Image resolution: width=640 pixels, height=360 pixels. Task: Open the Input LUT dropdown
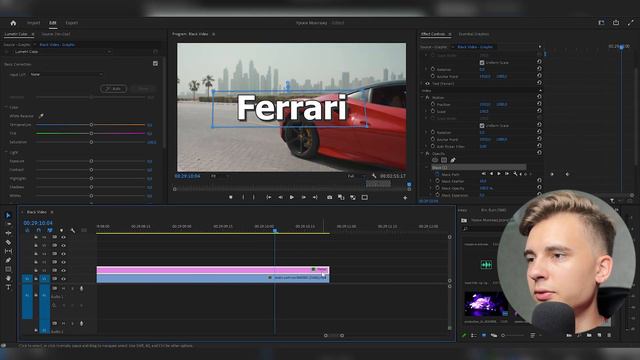click(x=67, y=74)
